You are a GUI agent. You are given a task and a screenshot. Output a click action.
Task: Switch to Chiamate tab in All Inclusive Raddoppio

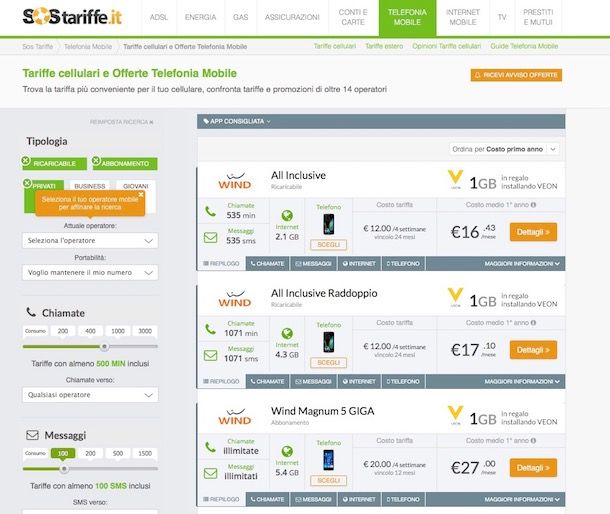click(x=268, y=381)
